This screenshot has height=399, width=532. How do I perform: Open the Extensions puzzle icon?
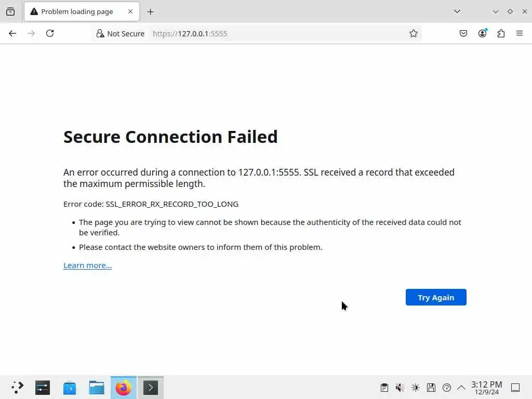click(x=501, y=33)
